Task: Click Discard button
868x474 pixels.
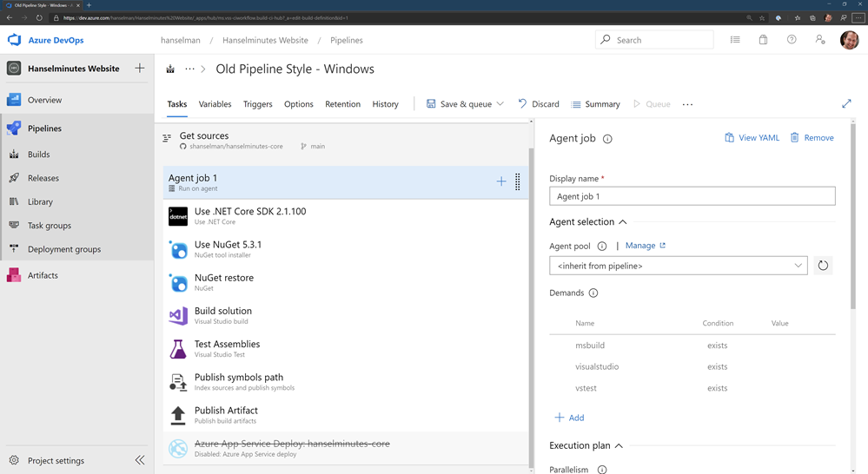Action: pyautogui.click(x=539, y=104)
